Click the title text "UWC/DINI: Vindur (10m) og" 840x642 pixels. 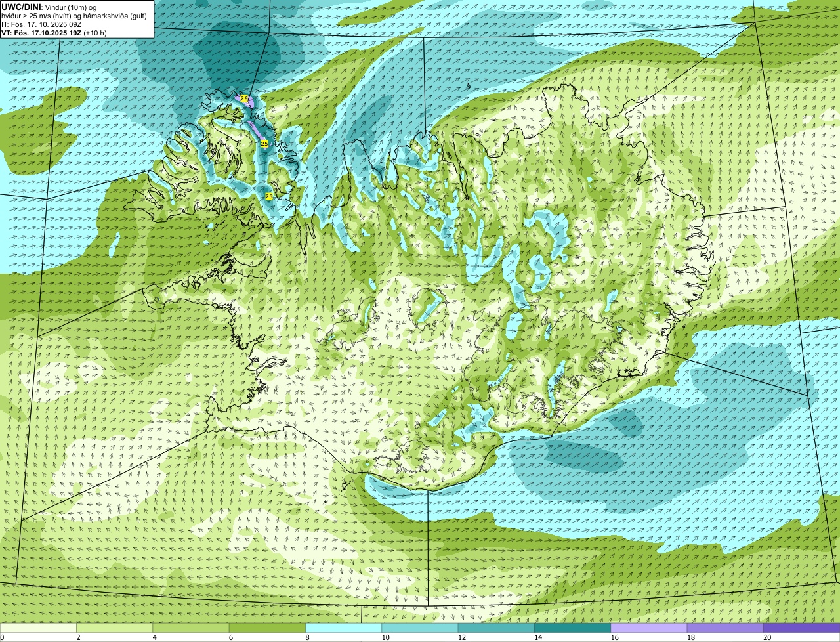pyautogui.click(x=49, y=7)
